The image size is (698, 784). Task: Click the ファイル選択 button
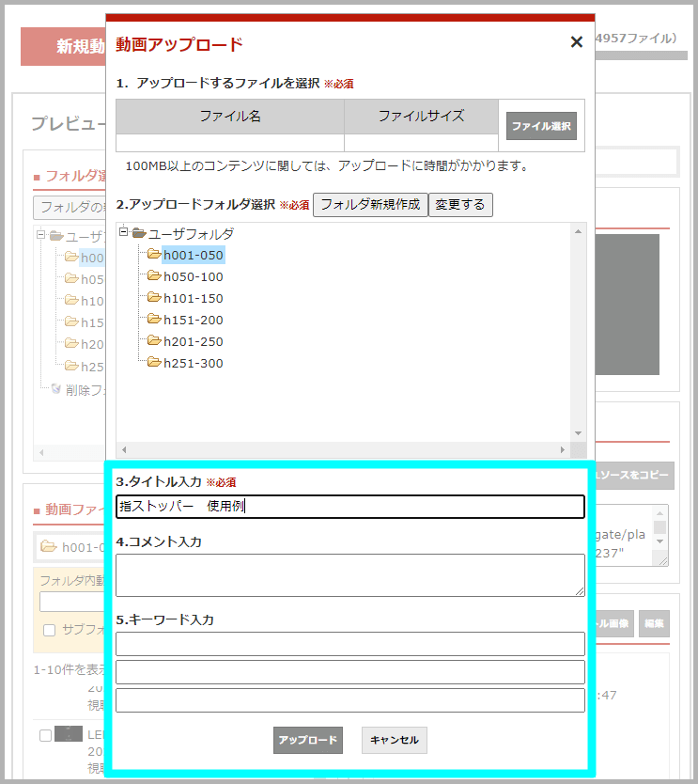coord(541,126)
